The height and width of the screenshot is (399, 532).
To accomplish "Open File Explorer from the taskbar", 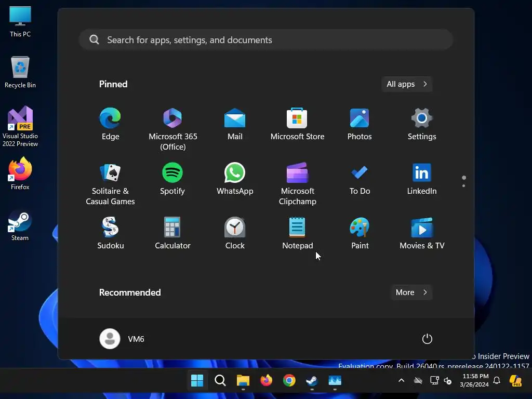I will click(243, 381).
